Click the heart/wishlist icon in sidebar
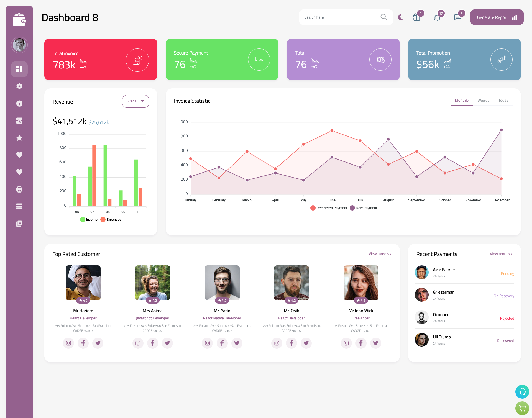This screenshot has height=418, width=532. pos(19,155)
